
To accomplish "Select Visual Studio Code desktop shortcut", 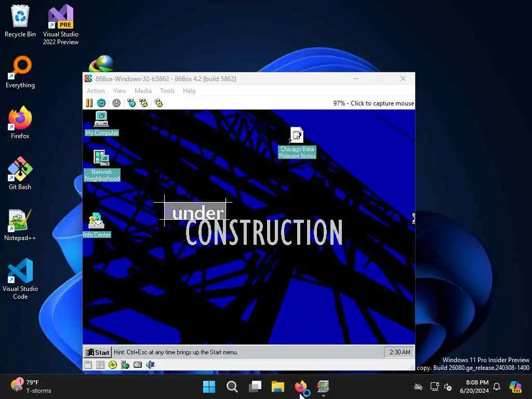I will 20,279.
